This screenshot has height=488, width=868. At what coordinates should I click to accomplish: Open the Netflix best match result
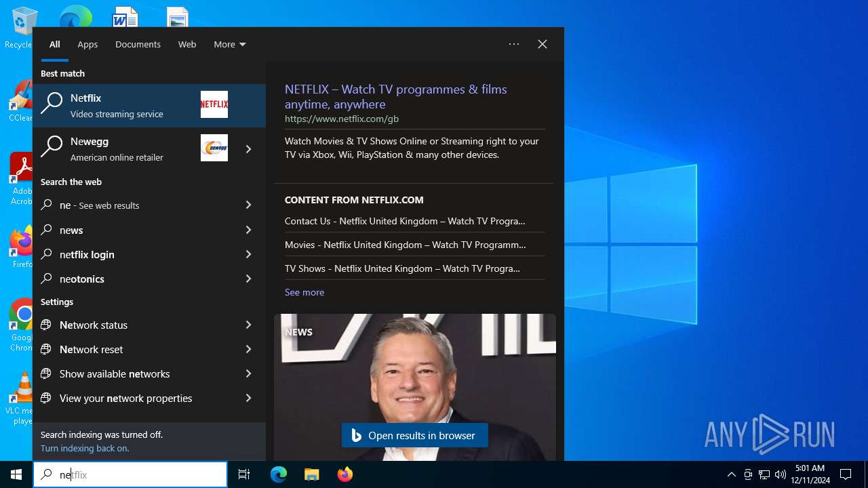149,106
